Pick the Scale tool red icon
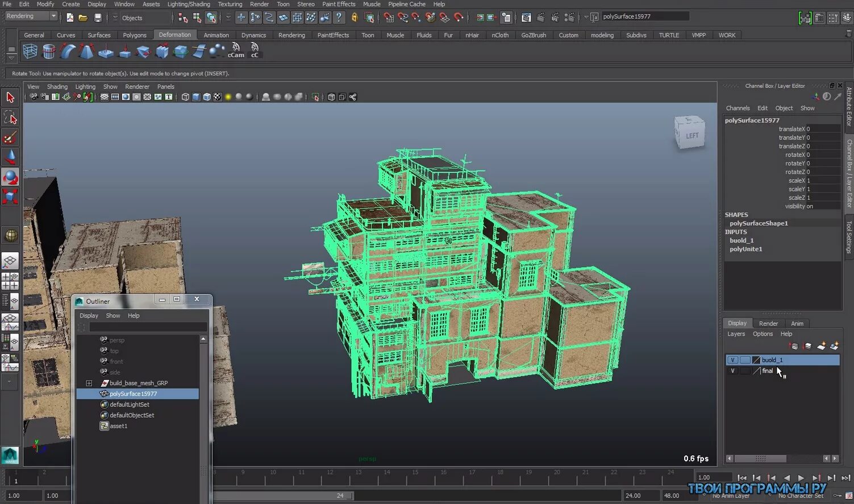854x504 pixels. [10, 197]
